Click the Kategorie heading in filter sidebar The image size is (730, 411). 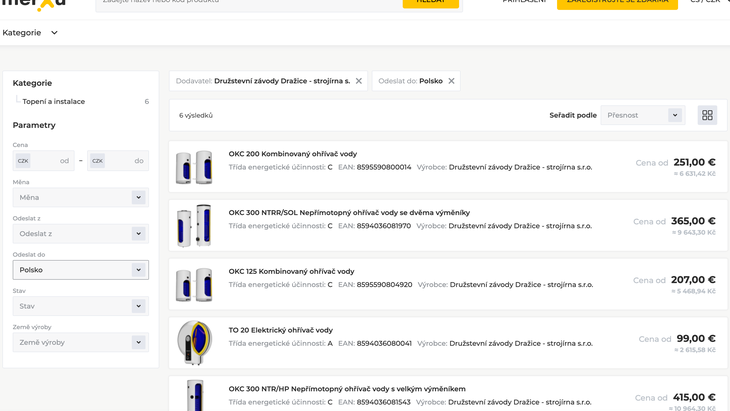point(32,83)
